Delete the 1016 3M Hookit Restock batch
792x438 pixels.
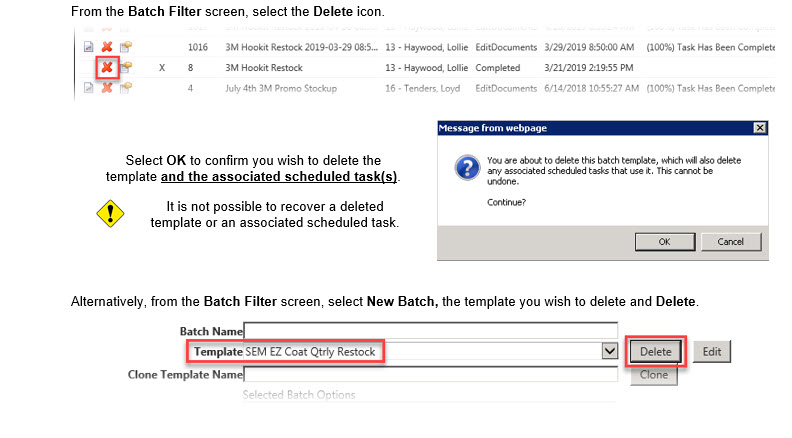tap(107, 47)
